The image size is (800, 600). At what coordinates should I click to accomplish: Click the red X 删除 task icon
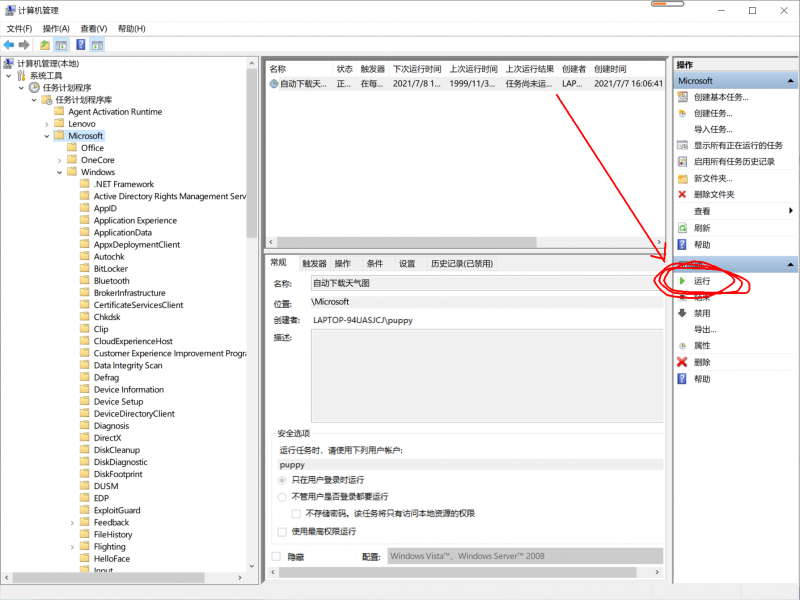[683, 362]
